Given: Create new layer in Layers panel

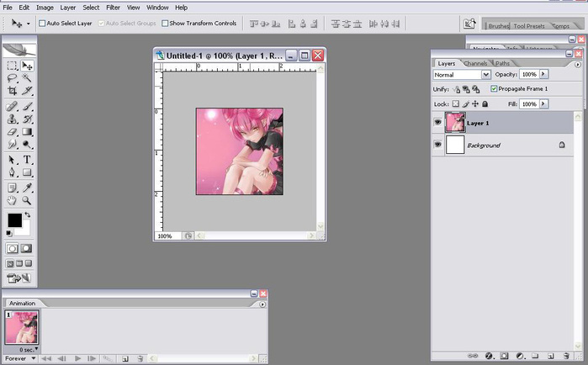Looking at the screenshot, I should click(550, 356).
